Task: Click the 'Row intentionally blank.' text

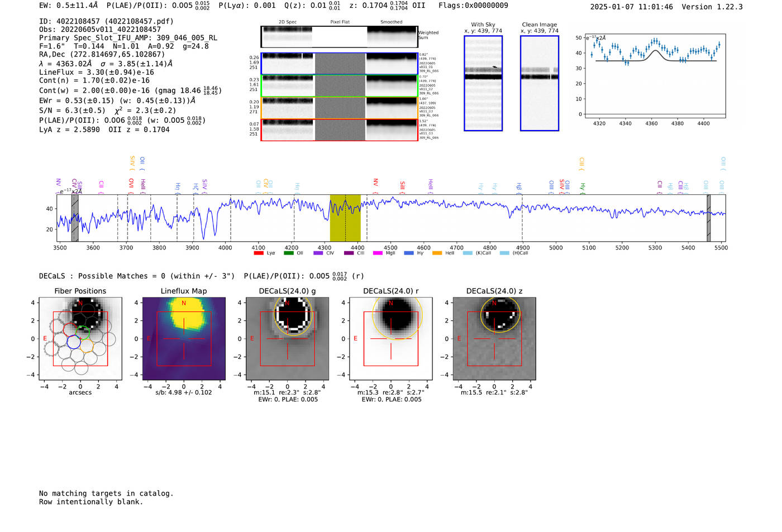Action: coord(91,502)
